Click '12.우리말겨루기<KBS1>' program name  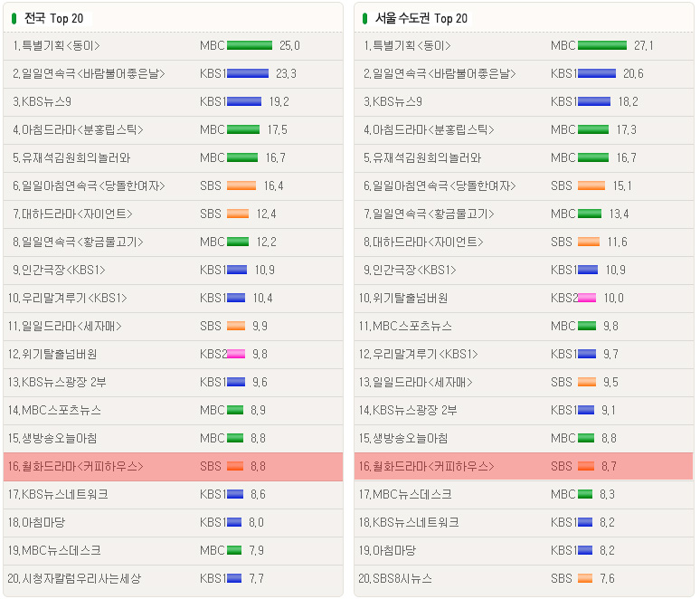point(419,354)
